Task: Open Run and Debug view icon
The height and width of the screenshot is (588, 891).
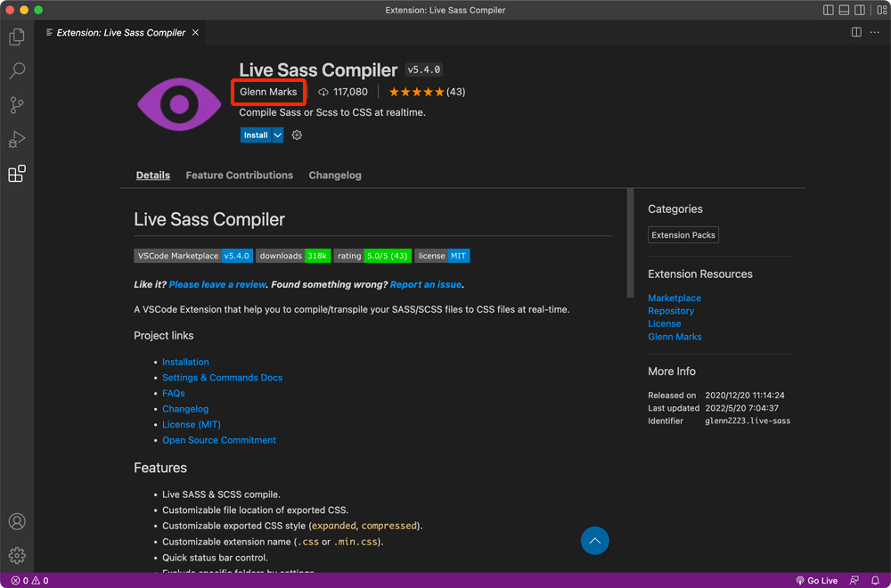Action: tap(17, 139)
